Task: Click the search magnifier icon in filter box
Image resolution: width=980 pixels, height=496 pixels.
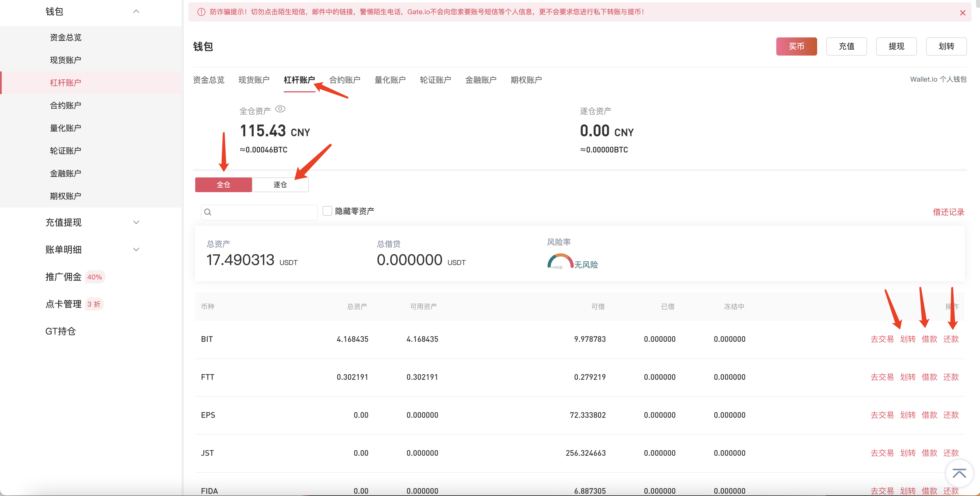Action: pos(208,212)
